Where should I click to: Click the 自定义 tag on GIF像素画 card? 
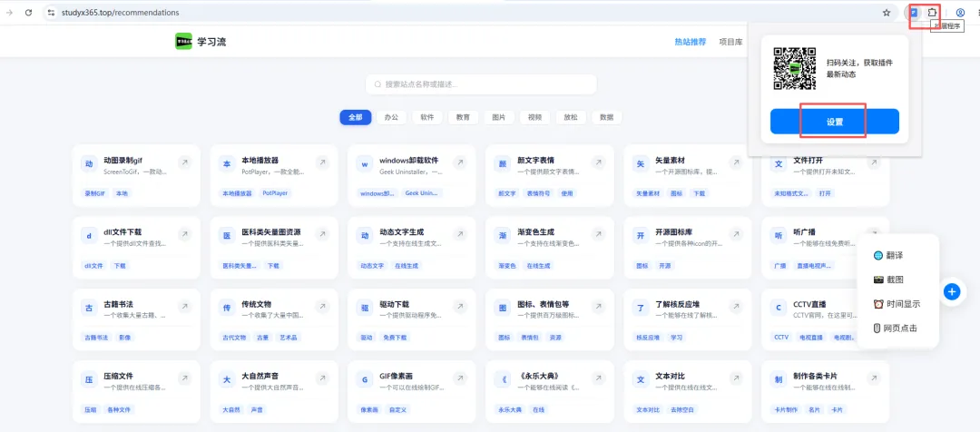[398, 410]
